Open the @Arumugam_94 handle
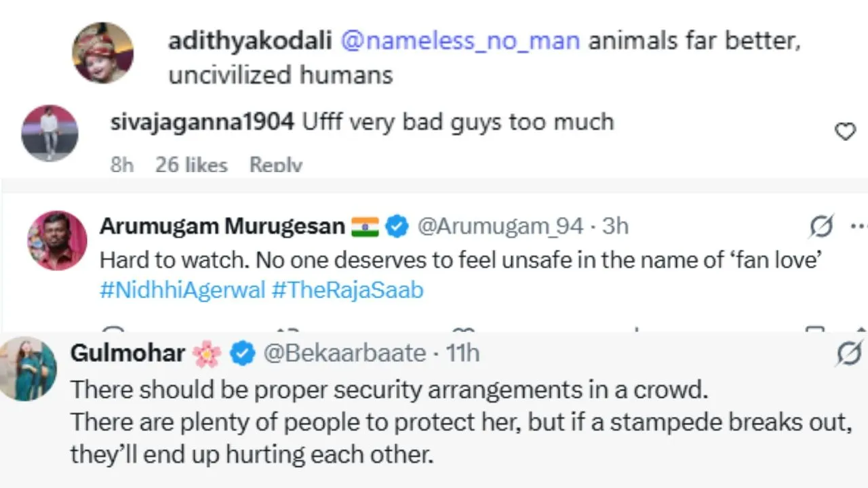Image resolution: width=868 pixels, height=488 pixels. (x=500, y=226)
